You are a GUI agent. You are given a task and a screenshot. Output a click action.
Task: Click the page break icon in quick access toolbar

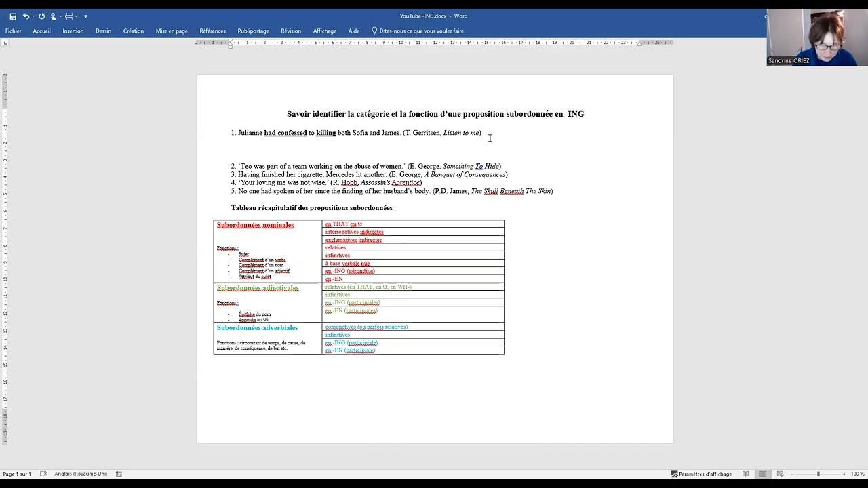pyautogui.click(x=68, y=16)
